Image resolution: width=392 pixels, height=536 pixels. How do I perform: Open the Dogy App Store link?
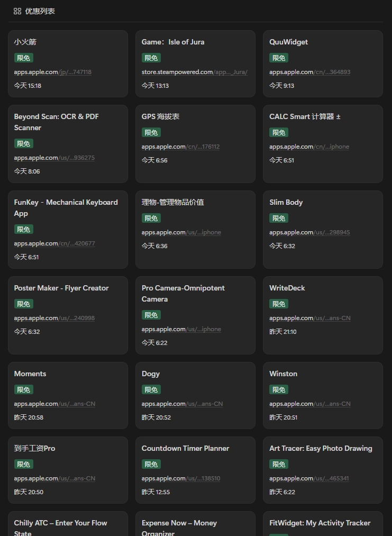point(182,404)
